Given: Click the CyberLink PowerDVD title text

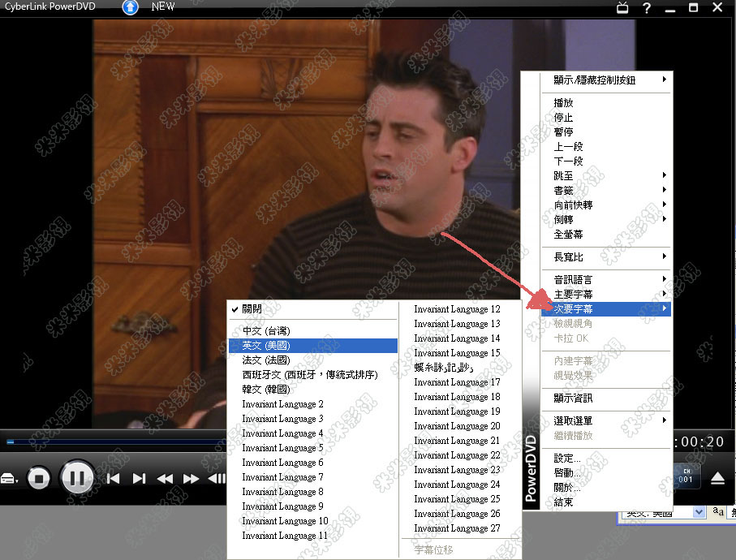Looking at the screenshot, I should click(x=49, y=6).
